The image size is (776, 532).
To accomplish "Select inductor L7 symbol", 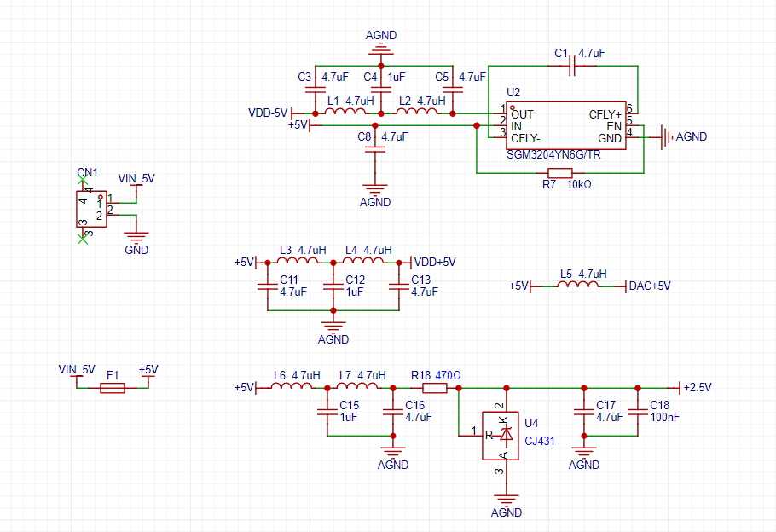I will (x=357, y=385).
